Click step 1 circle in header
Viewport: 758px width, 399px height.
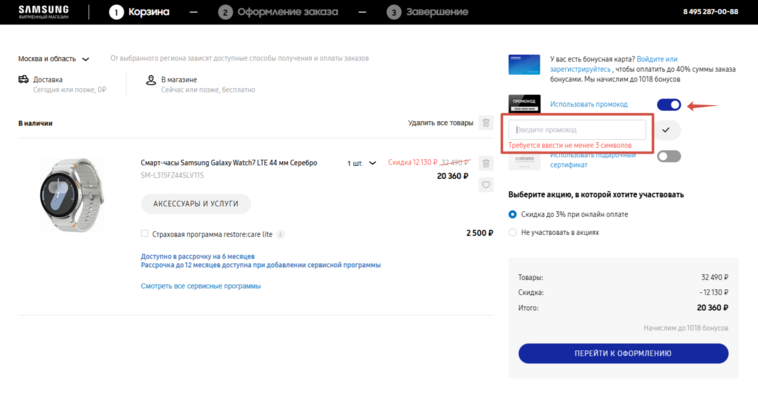coord(116,12)
